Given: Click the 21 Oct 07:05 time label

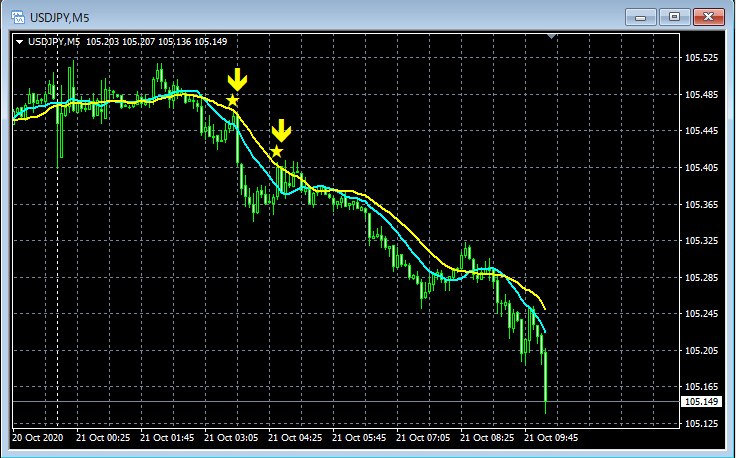Looking at the screenshot, I should click(423, 438).
